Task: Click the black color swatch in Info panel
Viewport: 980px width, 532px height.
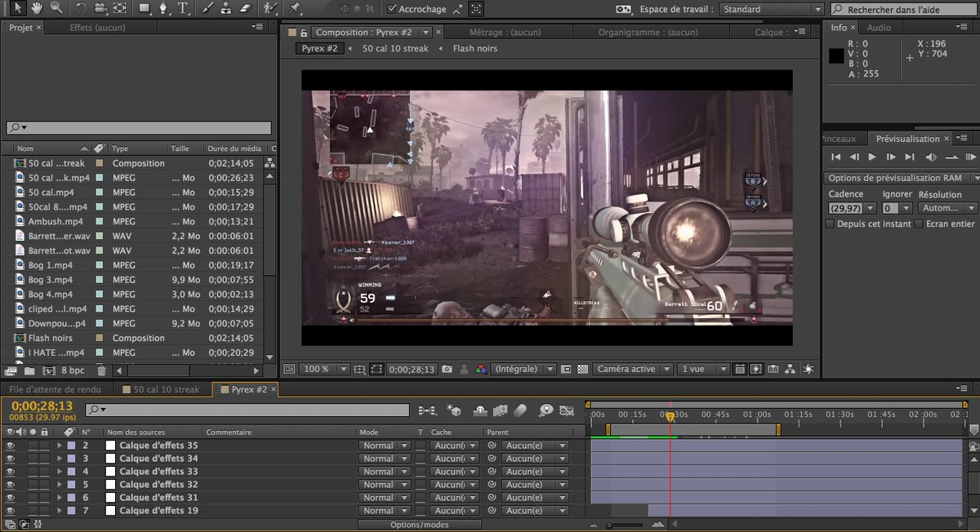Action: (x=835, y=56)
